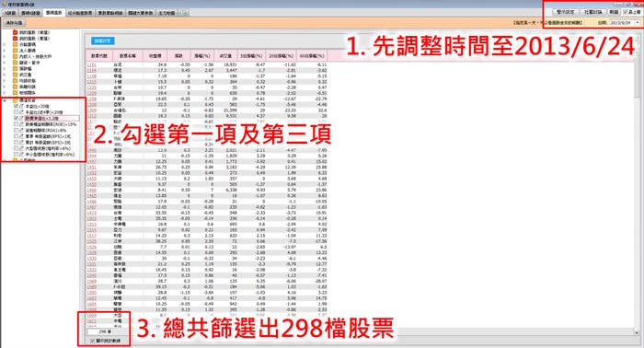Sort by the 漲幅(%) column header
This screenshot has width=644, height=348.
(202, 55)
